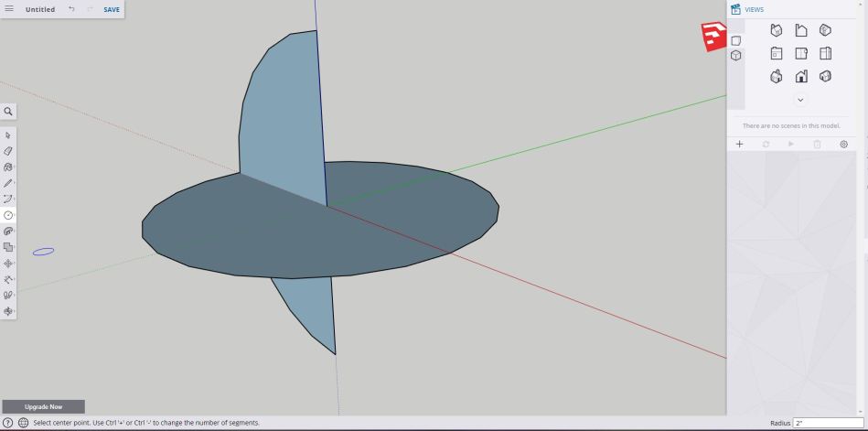Click the SAVE button
Screen dimensions: 868x431
point(112,9)
